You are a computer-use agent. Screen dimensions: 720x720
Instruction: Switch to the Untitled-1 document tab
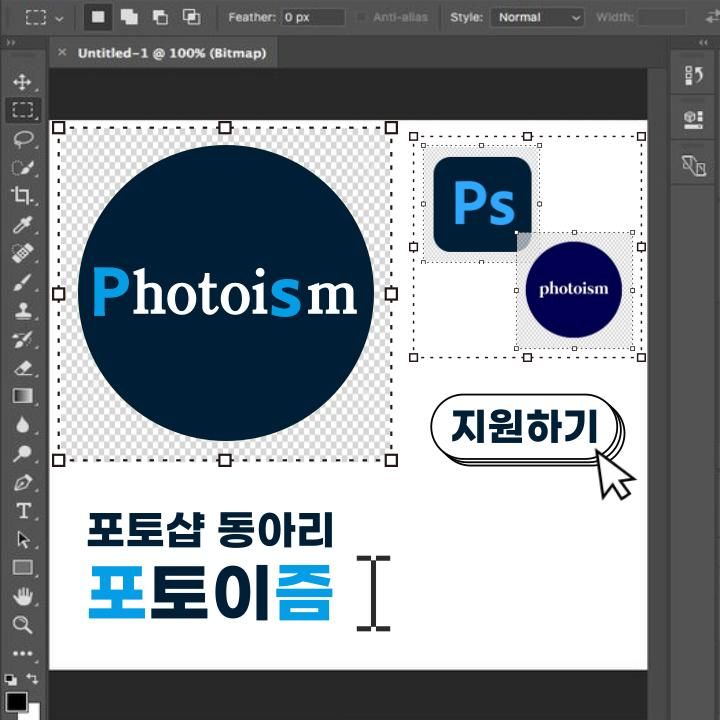[x=171, y=53]
